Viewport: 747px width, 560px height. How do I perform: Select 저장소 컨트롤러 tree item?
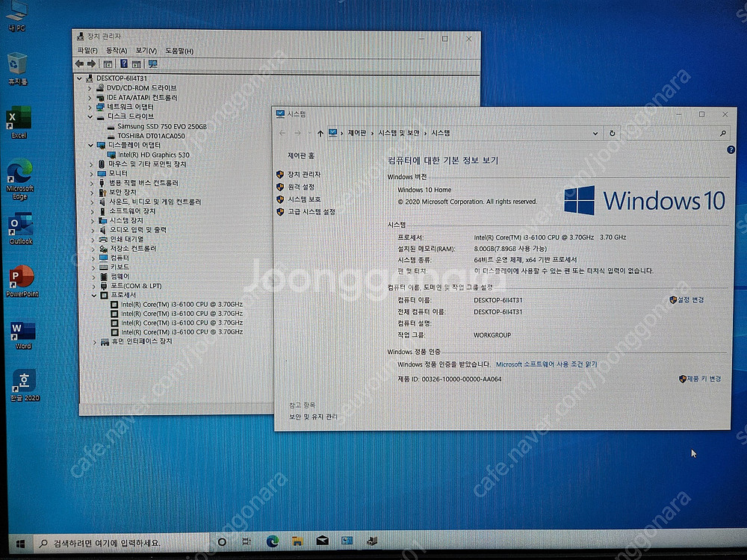[x=134, y=249]
